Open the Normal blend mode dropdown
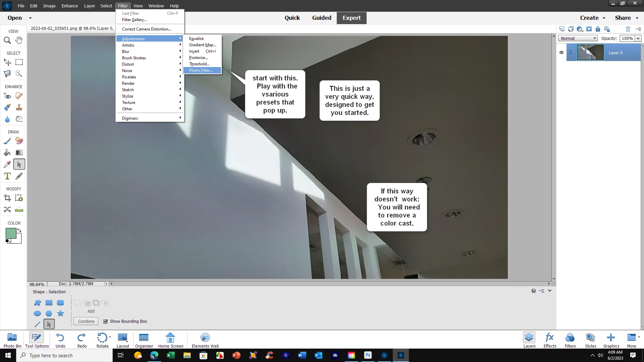The image size is (644, 362). [x=578, y=38]
